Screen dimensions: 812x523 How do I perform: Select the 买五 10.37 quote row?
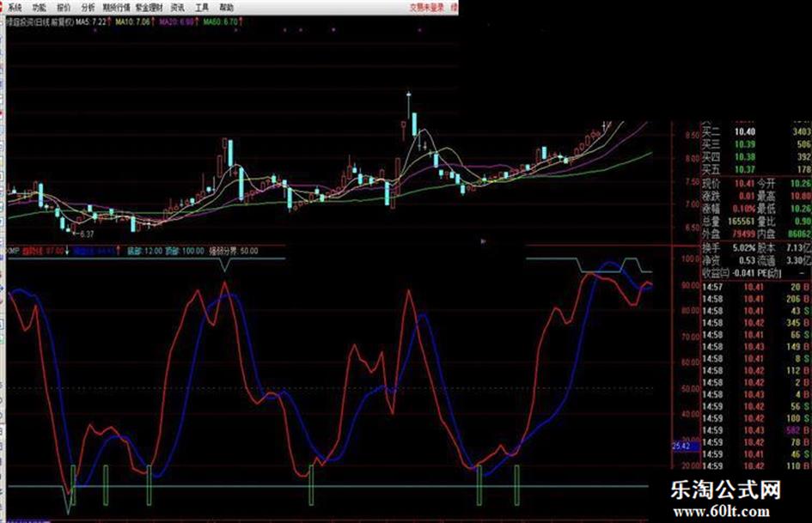[x=757, y=169]
